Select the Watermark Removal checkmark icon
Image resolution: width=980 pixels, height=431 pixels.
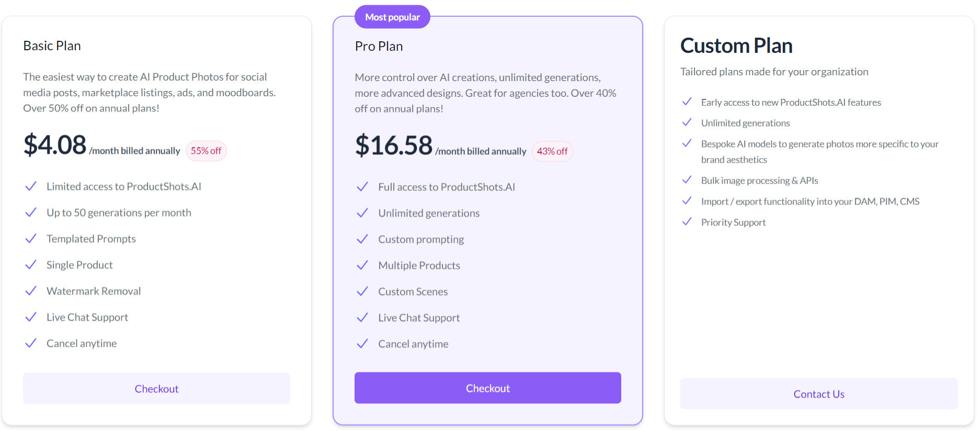31,290
